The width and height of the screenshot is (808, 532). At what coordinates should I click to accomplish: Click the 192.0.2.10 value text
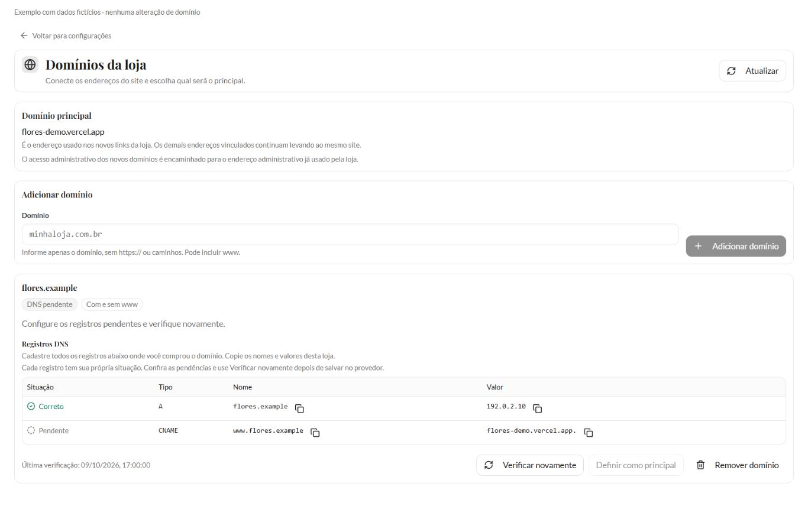coord(506,407)
